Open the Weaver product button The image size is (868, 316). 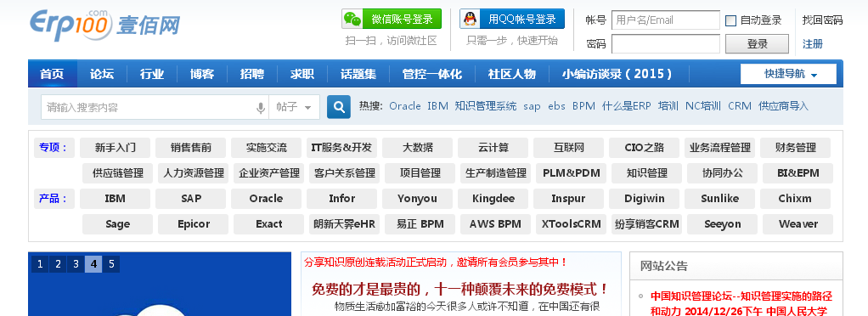tap(798, 224)
